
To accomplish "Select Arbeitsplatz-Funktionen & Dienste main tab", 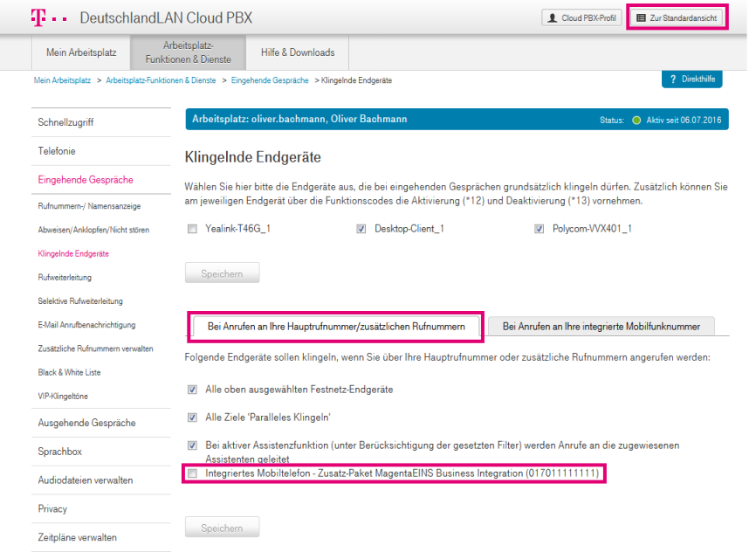I will [188, 52].
